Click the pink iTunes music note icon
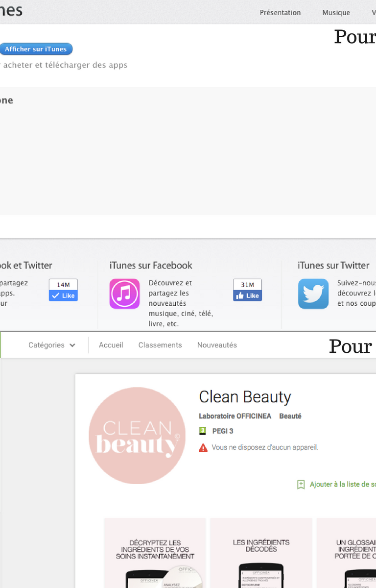Screen dimensions: 376x588 pyautogui.click(x=124, y=294)
